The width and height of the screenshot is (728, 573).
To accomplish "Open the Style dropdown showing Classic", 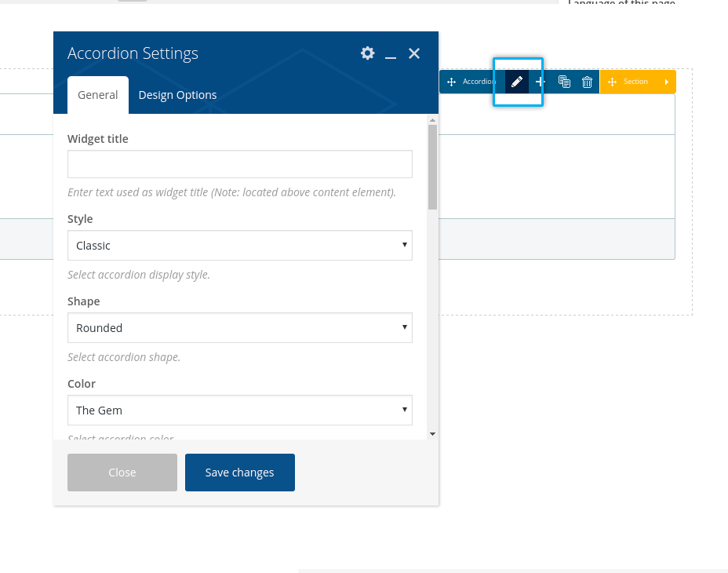I will coord(239,246).
